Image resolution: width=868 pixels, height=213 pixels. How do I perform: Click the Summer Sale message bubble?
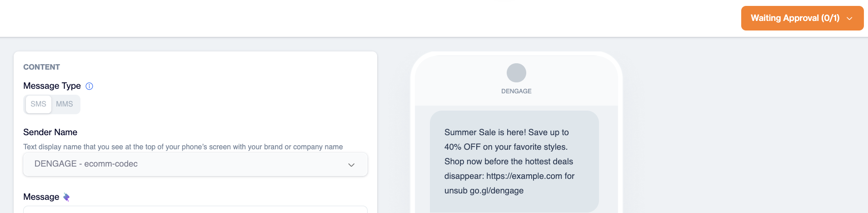(x=514, y=161)
